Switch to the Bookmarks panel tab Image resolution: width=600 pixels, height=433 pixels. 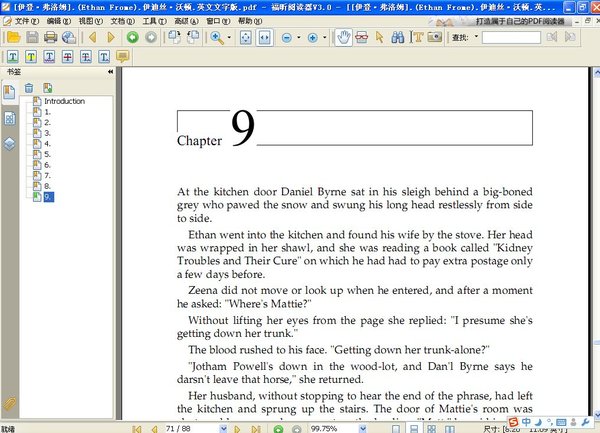10,92
